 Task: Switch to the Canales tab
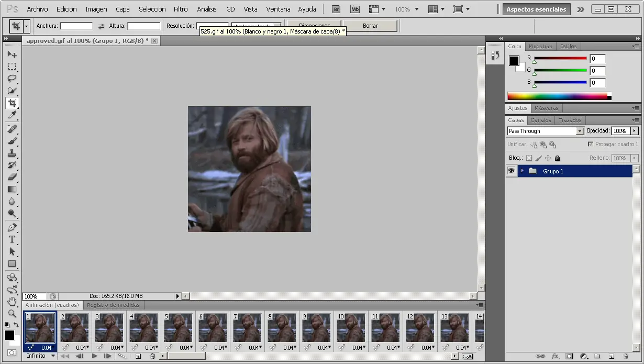(541, 120)
